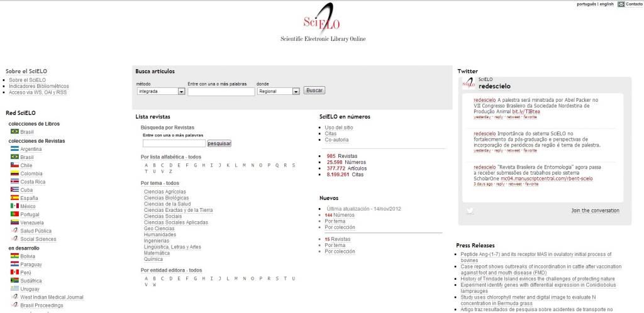
Task: Click the Cuba flag icon
Action: [x=15, y=190]
